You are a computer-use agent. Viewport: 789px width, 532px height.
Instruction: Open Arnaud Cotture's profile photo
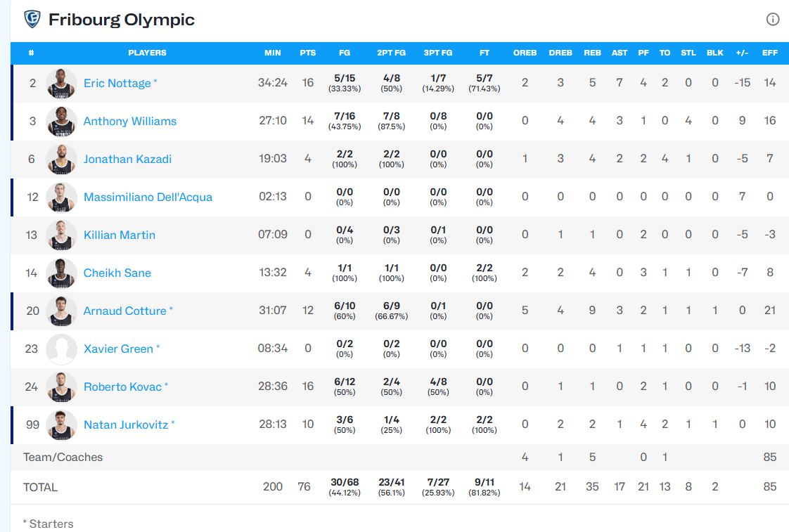[x=61, y=311]
